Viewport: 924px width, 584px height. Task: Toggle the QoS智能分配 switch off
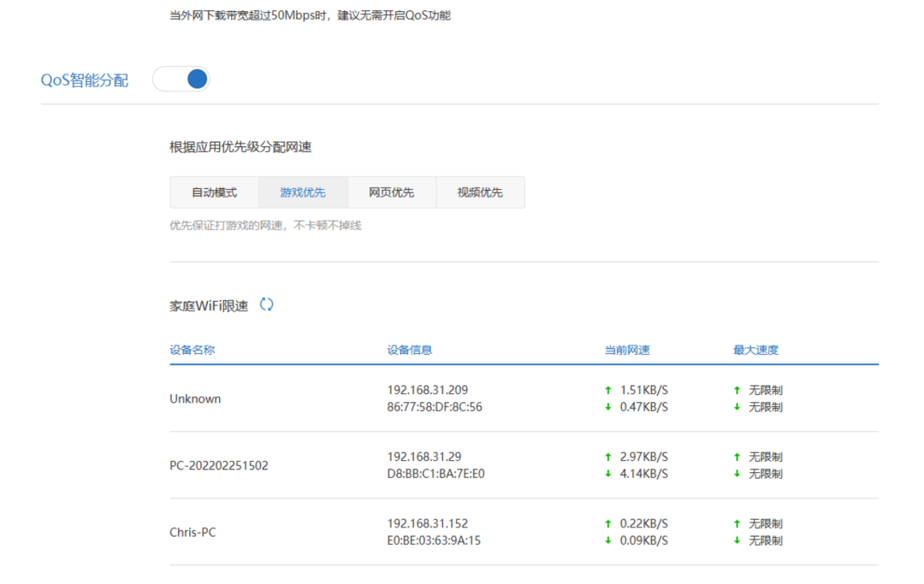tap(181, 79)
